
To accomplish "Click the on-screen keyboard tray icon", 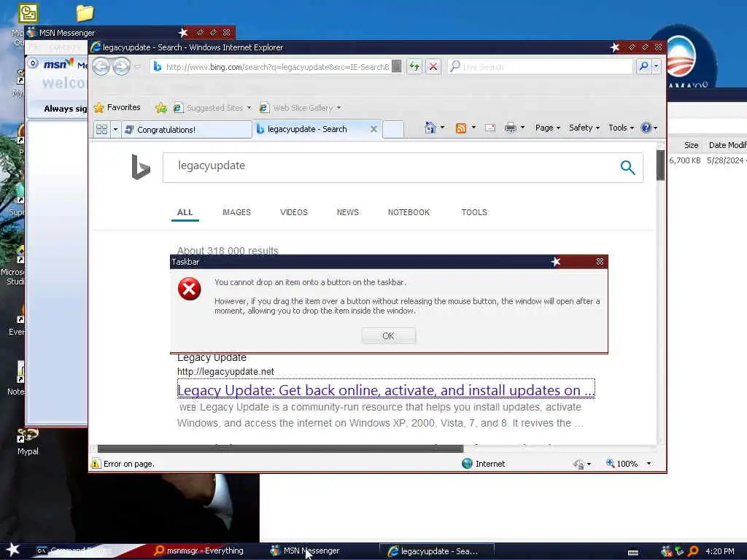I will pyautogui.click(x=633, y=552).
